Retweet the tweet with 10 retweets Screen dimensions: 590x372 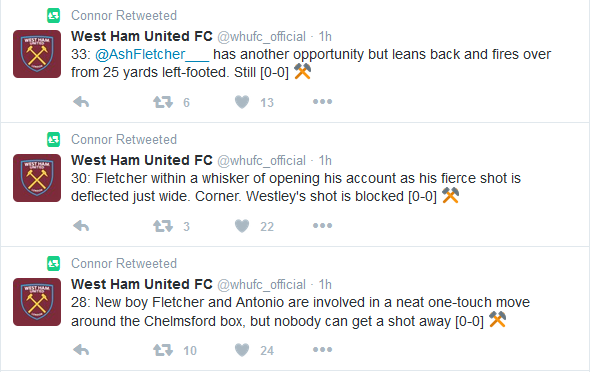pyautogui.click(x=163, y=350)
